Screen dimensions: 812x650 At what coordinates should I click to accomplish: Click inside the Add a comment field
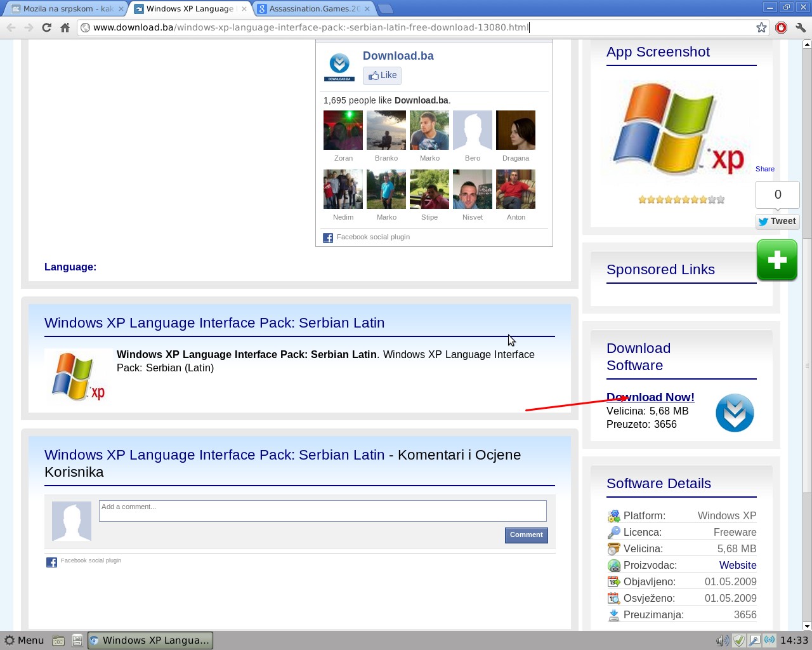(x=323, y=511)
